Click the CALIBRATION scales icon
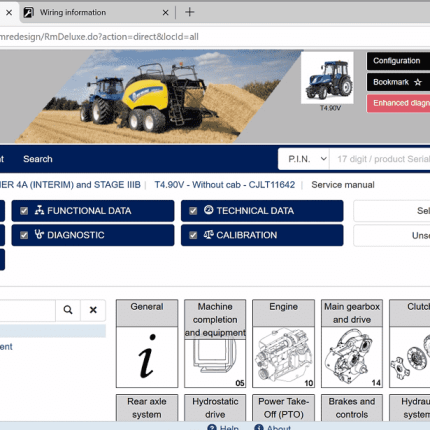The width and height of the screenshot is (430, 430). tap(209, 234)
